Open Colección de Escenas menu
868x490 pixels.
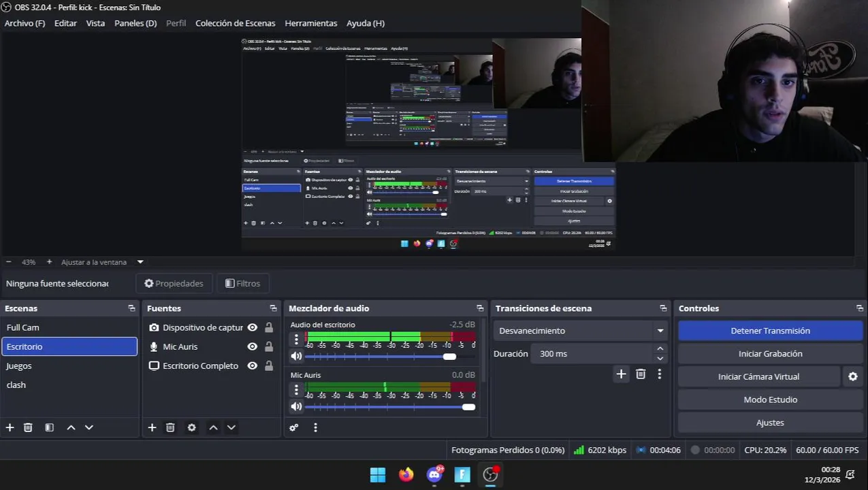(236, 23)
